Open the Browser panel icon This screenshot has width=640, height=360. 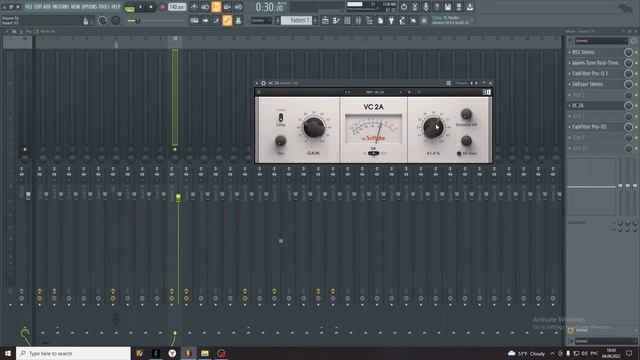pos(369,20)
